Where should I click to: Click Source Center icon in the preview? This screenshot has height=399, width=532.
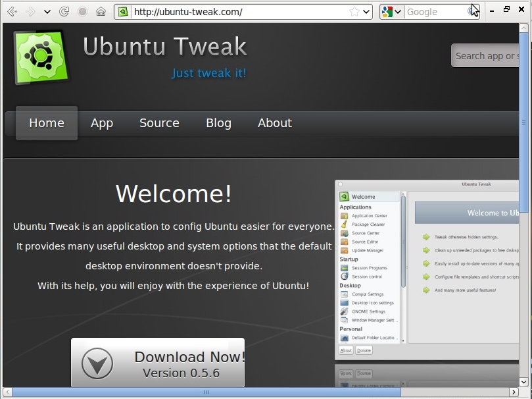344,233
